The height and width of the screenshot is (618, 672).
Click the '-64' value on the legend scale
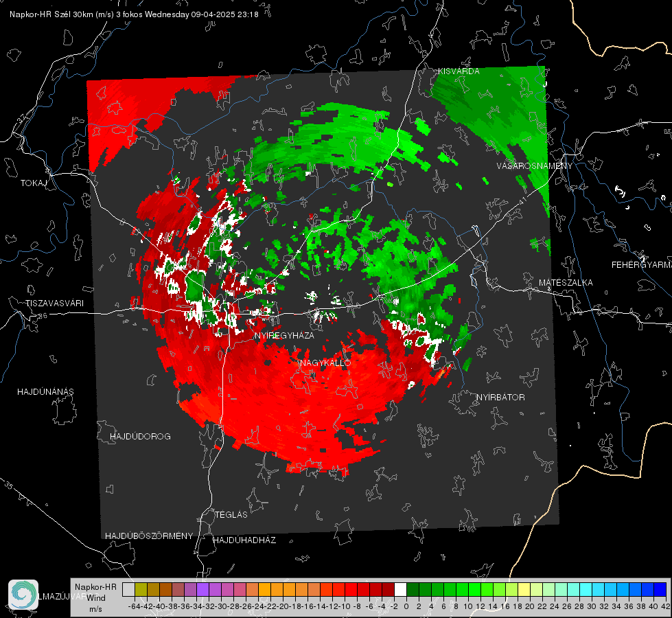click(134, 606)
